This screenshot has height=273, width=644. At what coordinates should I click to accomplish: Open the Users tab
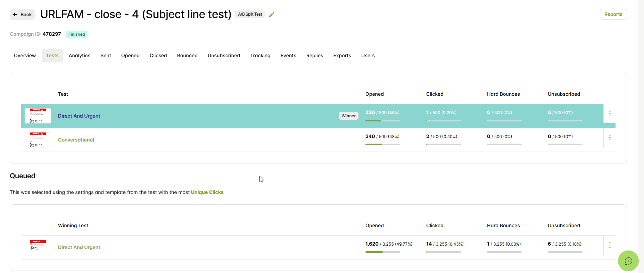tap(368, 56)
